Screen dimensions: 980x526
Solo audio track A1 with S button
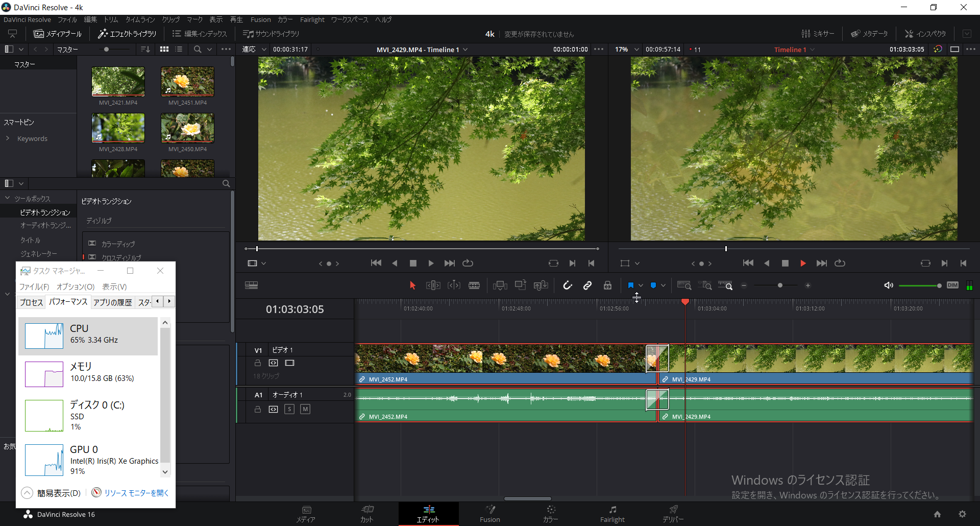289,409
